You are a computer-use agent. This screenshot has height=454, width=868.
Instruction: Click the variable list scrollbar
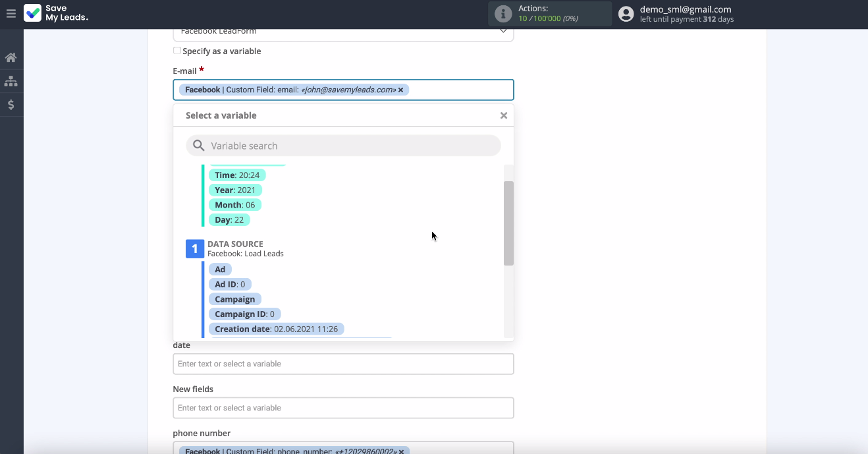coord(508,223)
